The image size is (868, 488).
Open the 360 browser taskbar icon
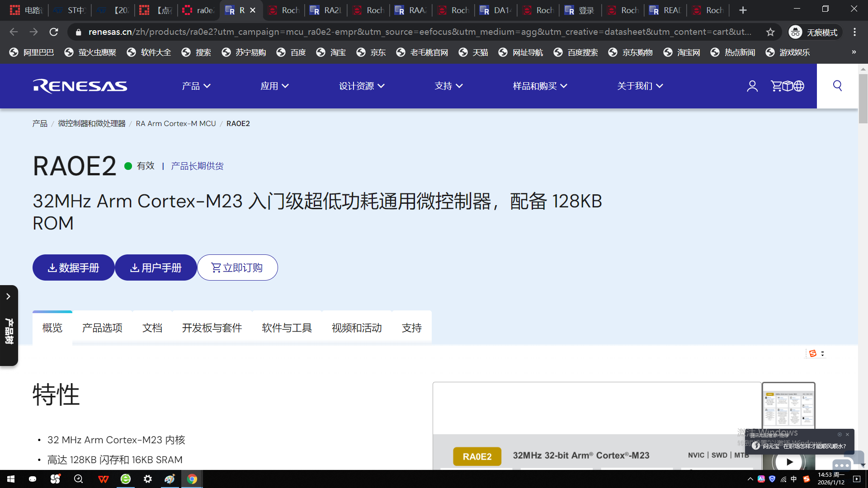pos(126,479)
